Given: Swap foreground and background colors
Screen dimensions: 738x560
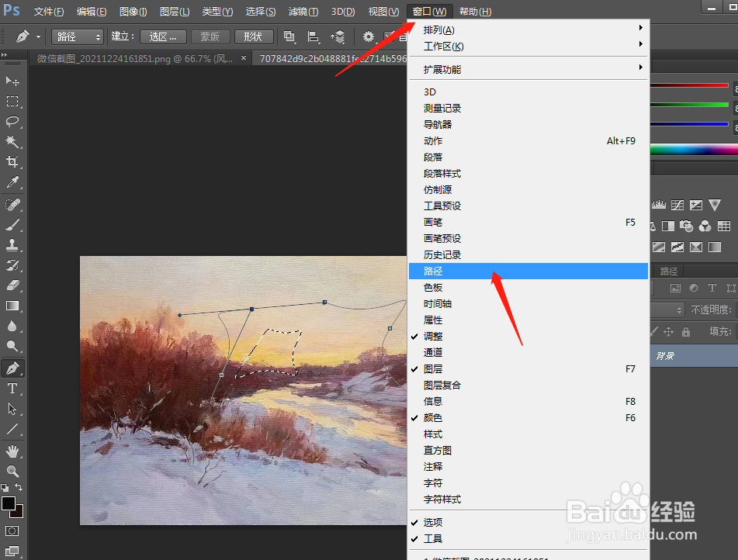Looking at the screenshot, I should (x=19, y=487).
